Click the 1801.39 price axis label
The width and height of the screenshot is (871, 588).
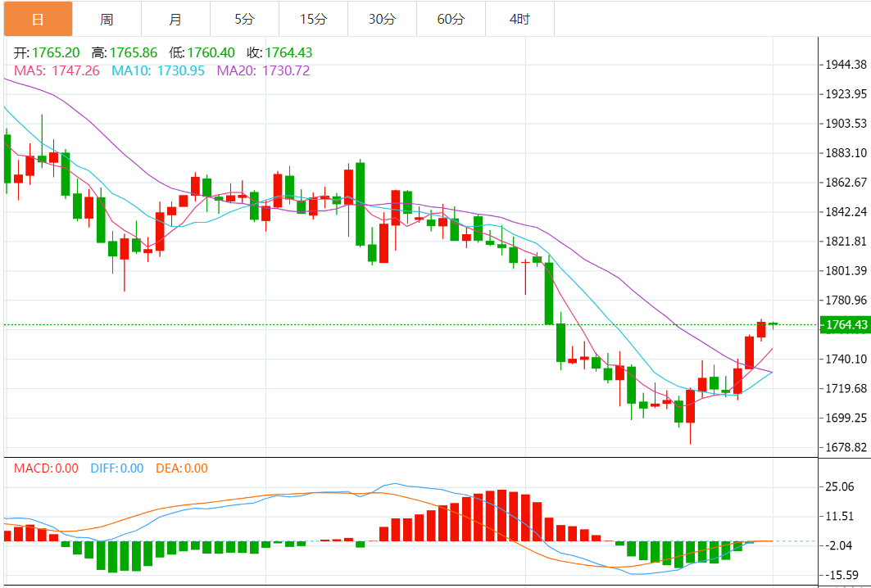(846, 270)
